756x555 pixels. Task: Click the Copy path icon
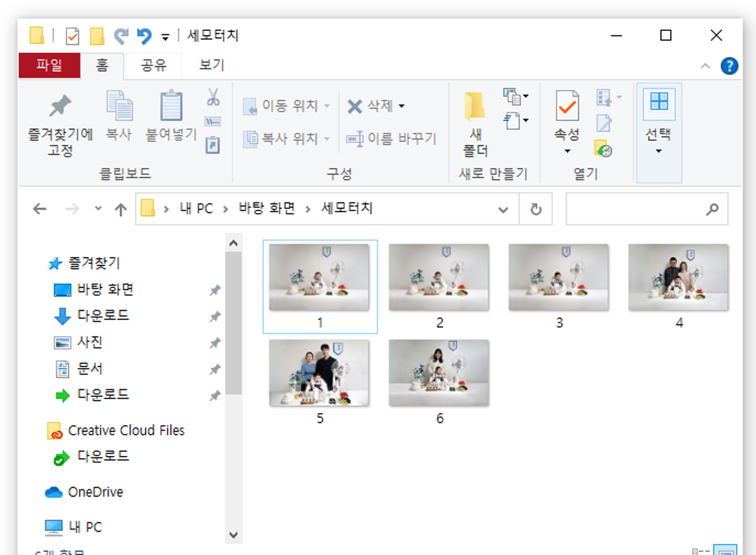(212, 121)
